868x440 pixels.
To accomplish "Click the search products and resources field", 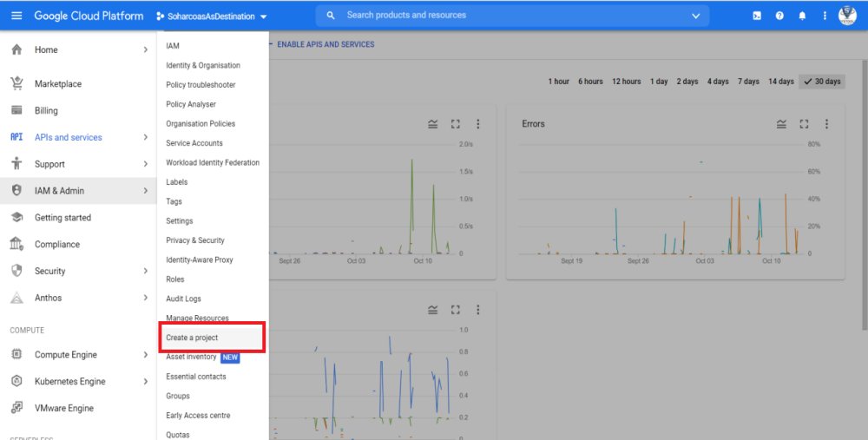I will pyautogui.click(x=512, y=16).
